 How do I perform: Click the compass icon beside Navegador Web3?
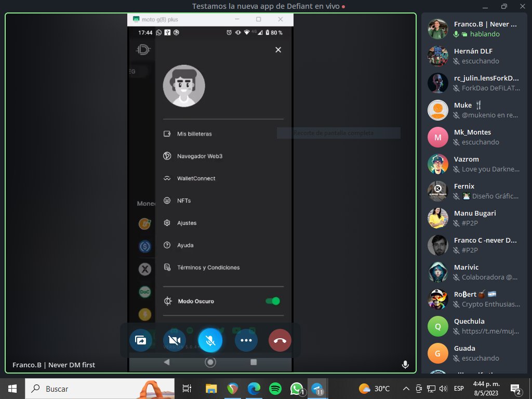(167, 156)
